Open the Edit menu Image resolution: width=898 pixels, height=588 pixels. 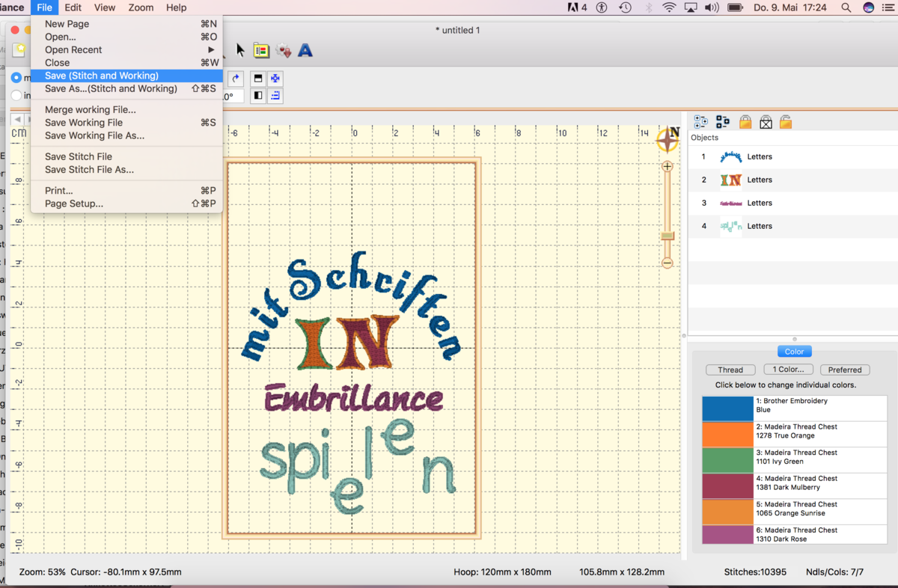[73, 7]
